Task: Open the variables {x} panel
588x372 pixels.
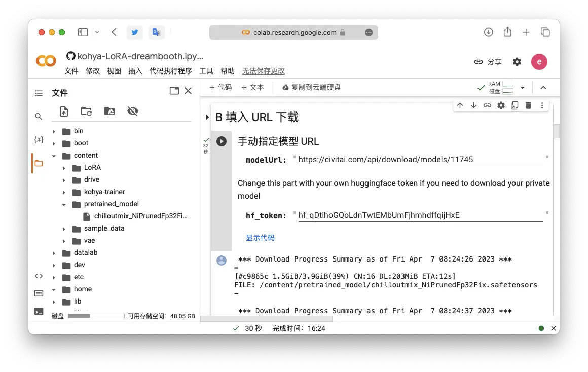Action: coord(39,139)
